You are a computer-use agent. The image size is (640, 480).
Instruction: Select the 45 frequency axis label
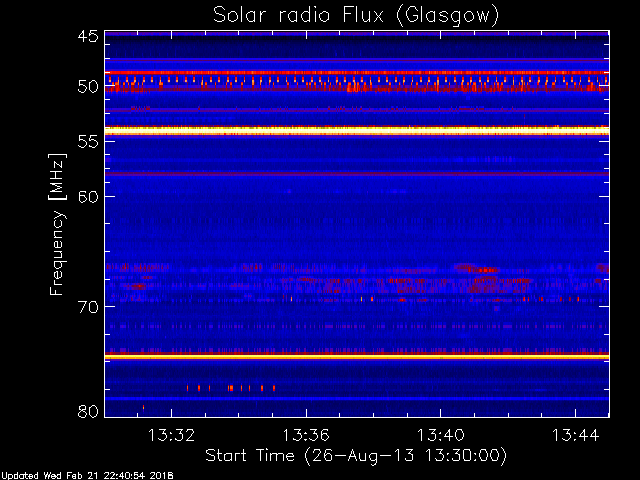tap(88, 37)
